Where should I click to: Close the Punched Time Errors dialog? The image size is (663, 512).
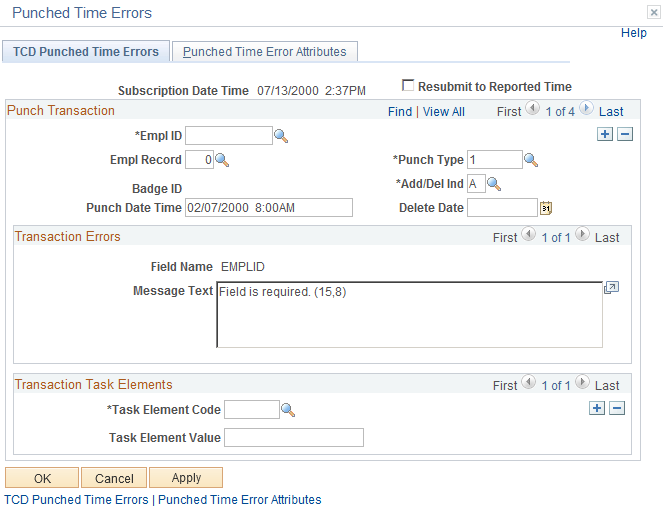(654, 13)
